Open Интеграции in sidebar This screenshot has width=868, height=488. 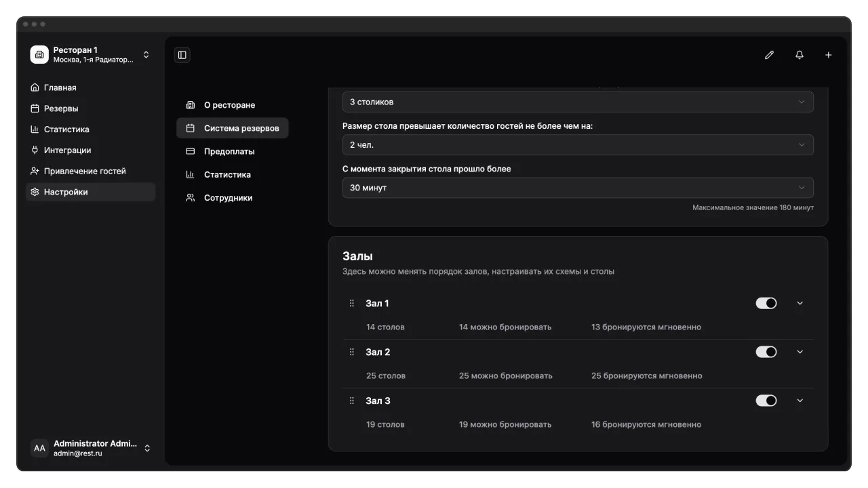[x=90, y=150]
